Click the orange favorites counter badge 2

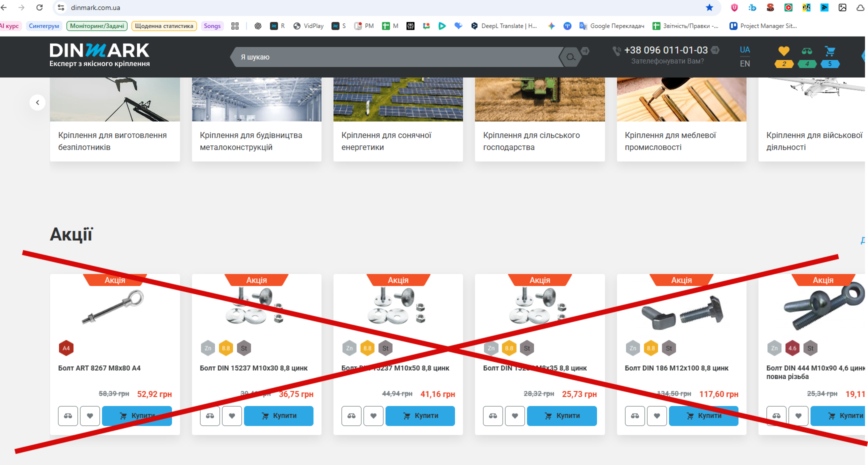click(x=783, y=64)
